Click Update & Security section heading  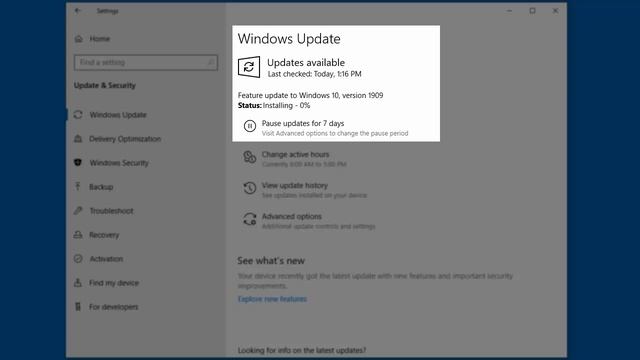(x=105, y=85)
